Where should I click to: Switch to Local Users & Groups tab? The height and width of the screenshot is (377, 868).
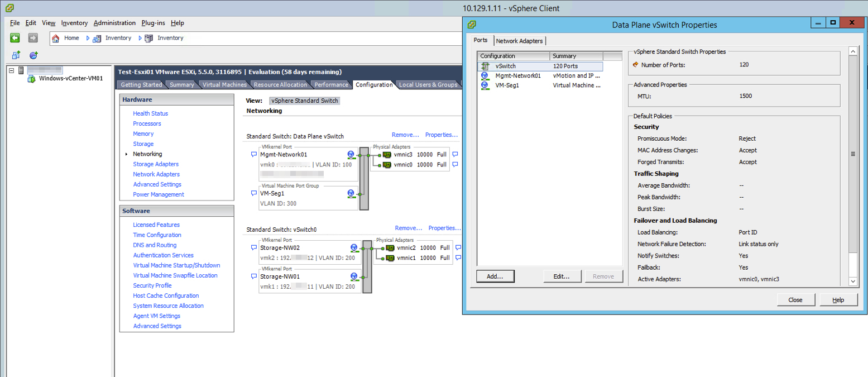click(428, 85)
